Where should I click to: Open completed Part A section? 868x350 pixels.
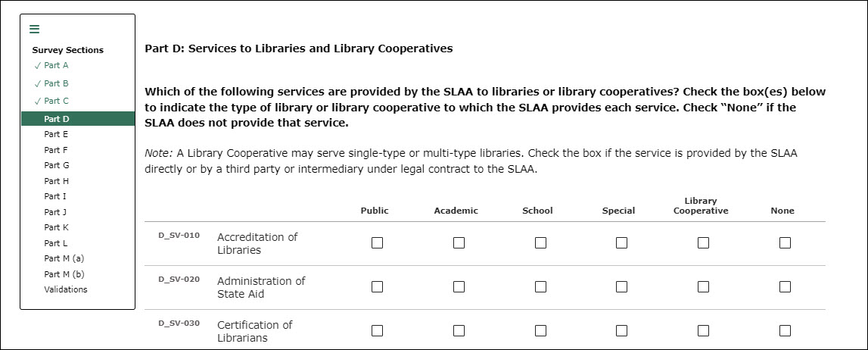click(56, 65)
